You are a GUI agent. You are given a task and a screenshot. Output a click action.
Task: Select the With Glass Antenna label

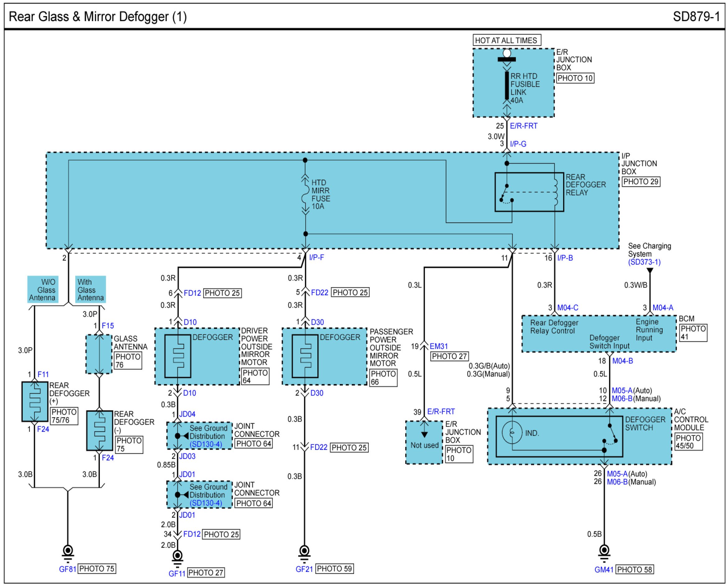point(90,290)
